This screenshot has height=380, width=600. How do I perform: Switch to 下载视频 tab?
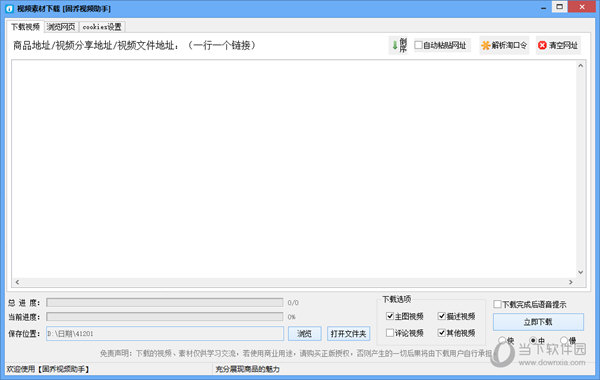25,27
